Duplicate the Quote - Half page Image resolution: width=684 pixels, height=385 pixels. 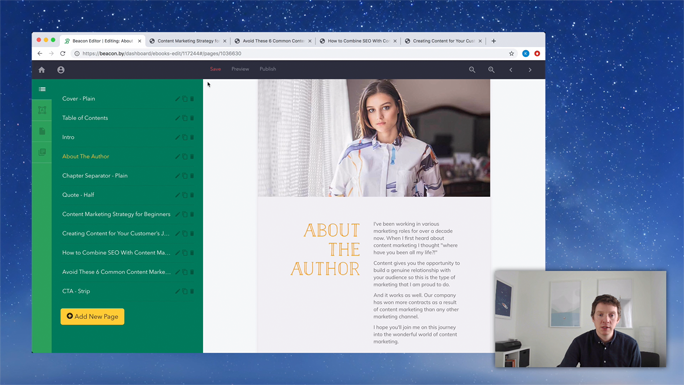(x=185, y=195)
